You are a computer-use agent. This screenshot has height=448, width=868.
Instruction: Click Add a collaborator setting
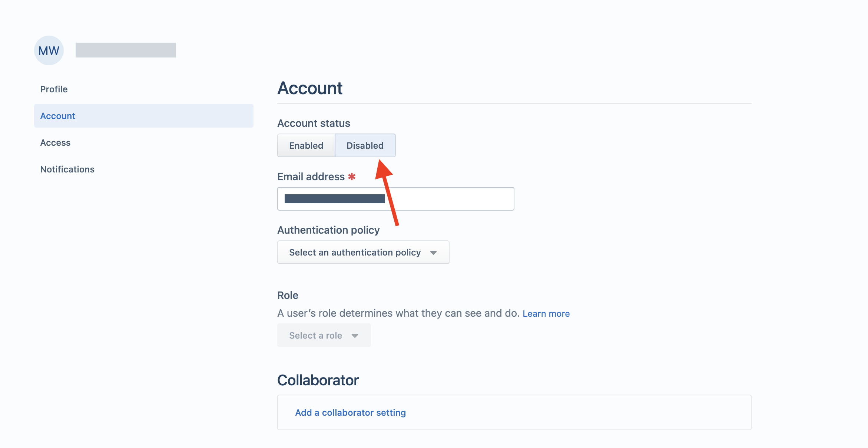(350, 412)
